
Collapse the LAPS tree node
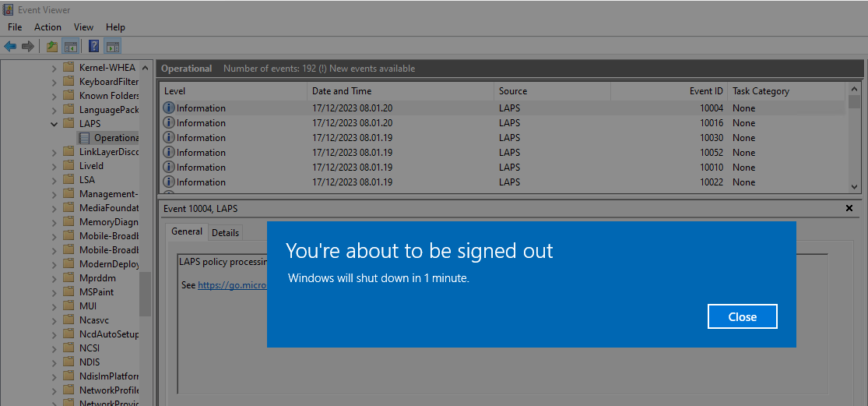click(54, 124)
